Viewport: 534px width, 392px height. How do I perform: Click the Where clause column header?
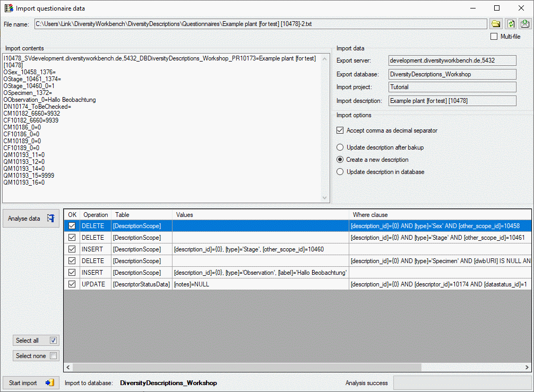[x=370, y=215]
